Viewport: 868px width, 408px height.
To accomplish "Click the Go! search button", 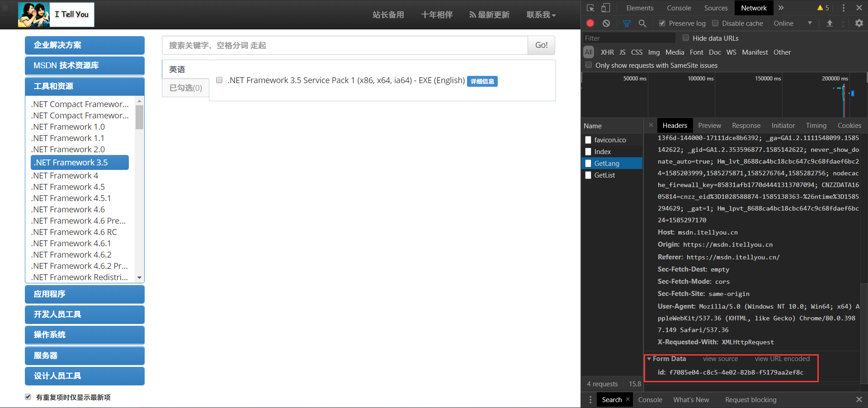I will pyautogui.click(x=541, y=45).
